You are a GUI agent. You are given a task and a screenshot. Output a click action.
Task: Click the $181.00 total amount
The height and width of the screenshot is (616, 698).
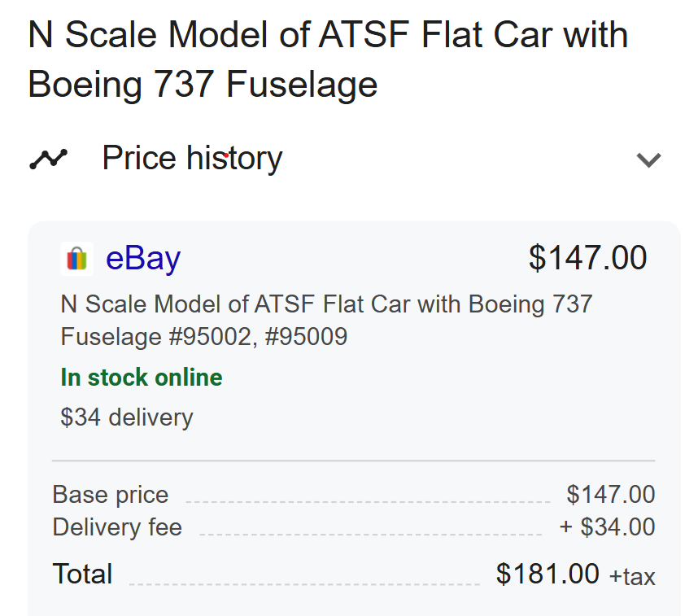point(547,574)
